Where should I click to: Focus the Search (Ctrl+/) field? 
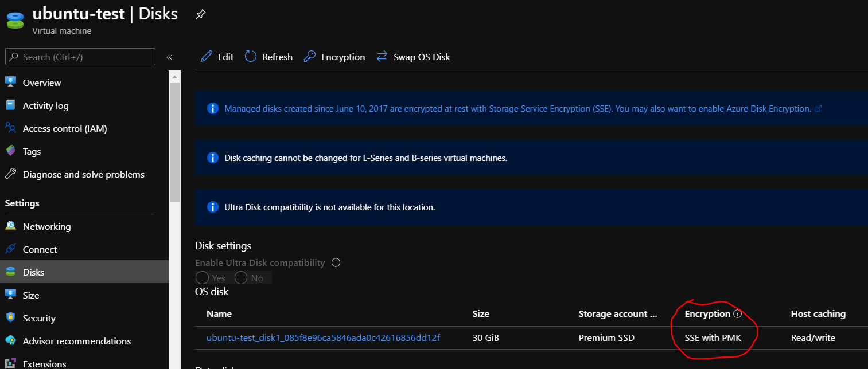click(80, 57)
